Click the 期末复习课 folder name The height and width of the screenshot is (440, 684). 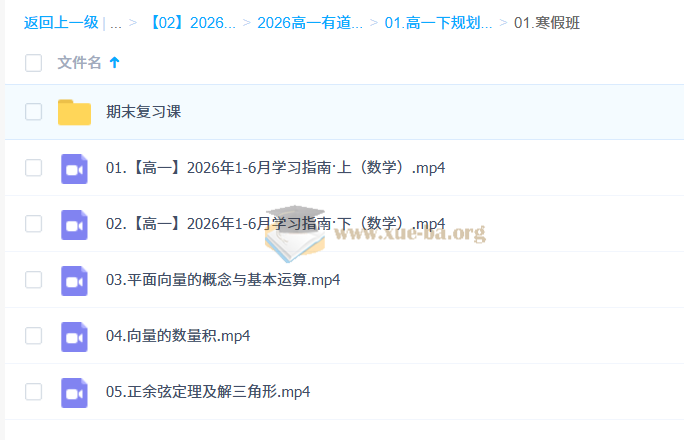[143, 112]
